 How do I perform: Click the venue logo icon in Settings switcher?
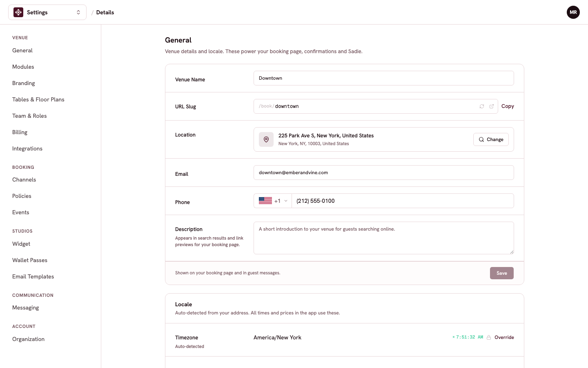18,12
